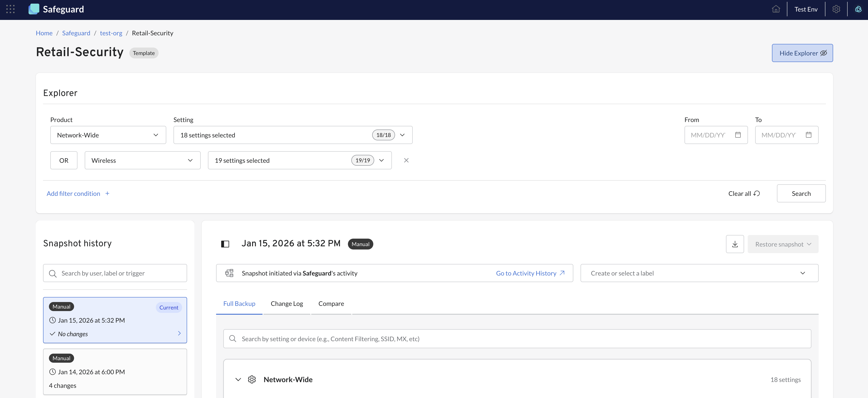
Task: Click the Hide Explorer button
Action: [802, 53]
